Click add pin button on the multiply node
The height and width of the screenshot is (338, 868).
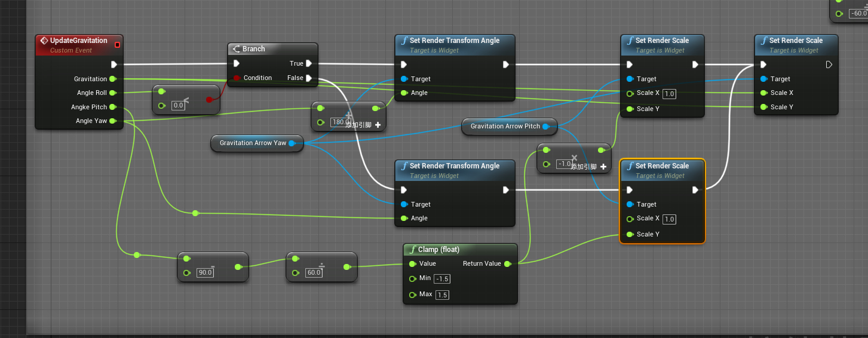[603, 167]
